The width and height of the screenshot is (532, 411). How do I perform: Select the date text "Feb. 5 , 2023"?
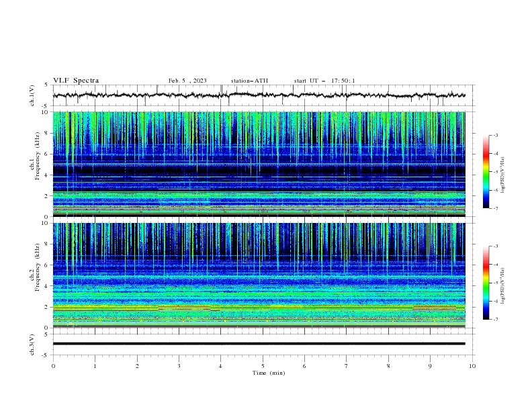[187, 81]
